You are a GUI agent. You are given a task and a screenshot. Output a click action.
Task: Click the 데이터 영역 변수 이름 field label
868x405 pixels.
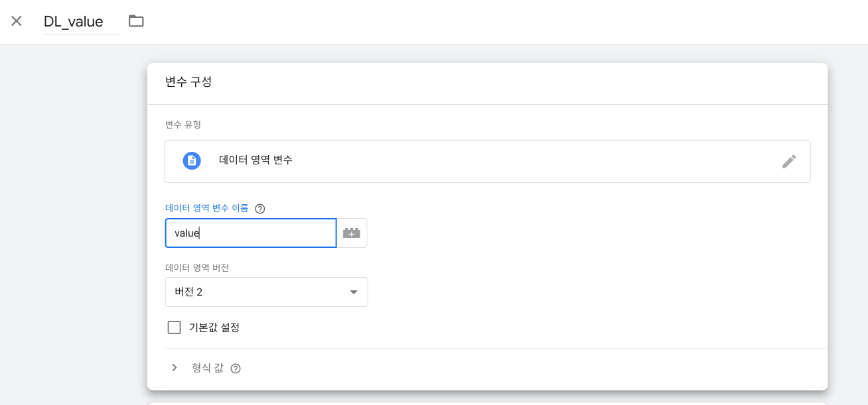coord(206,208)
